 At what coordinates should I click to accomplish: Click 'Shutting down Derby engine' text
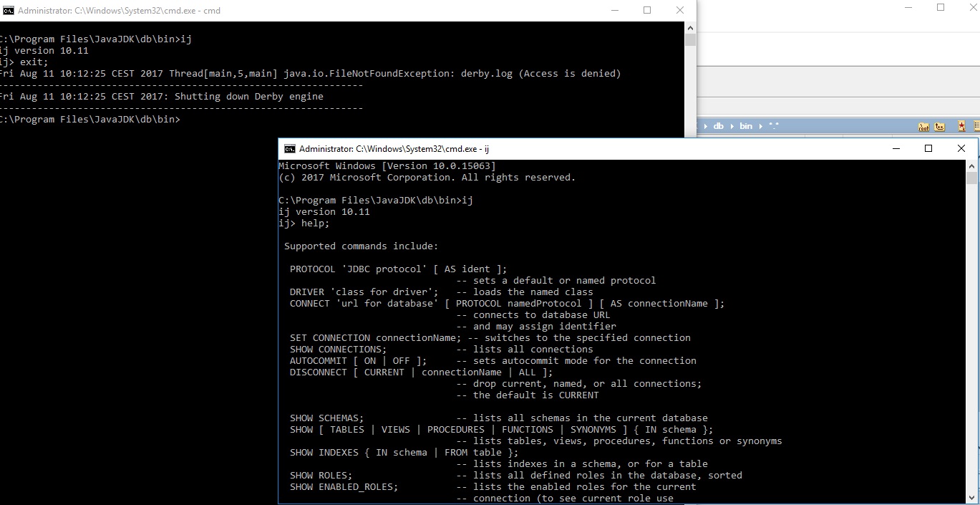tap(249, 97)
